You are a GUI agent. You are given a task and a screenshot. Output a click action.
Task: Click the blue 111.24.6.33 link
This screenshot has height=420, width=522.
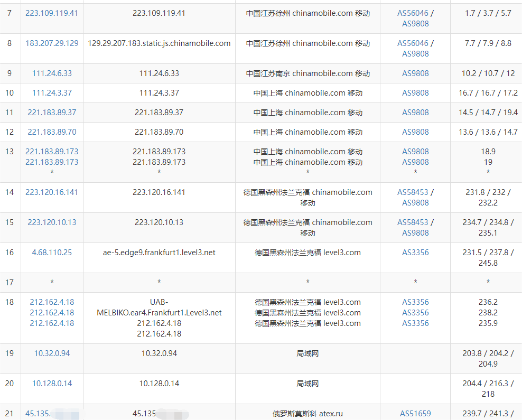(x=52, y=73)
